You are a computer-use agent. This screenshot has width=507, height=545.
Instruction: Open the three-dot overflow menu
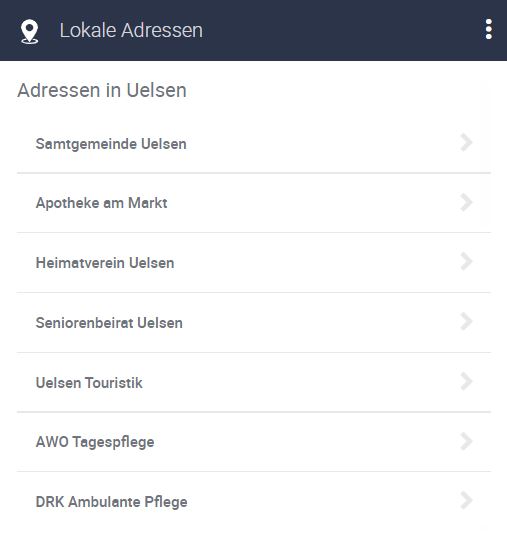489,29
